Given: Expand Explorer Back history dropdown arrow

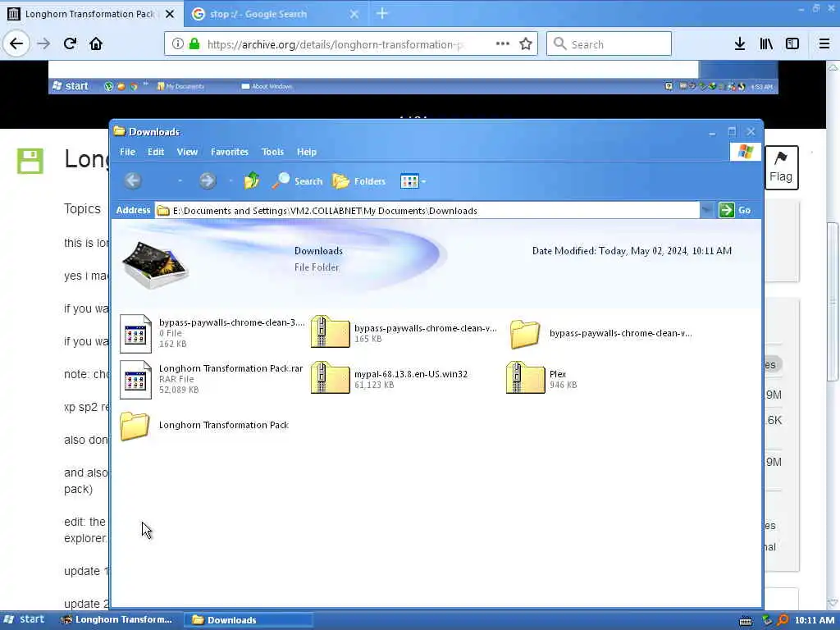Looking at the screenshot, I should (x=180, y=181).
